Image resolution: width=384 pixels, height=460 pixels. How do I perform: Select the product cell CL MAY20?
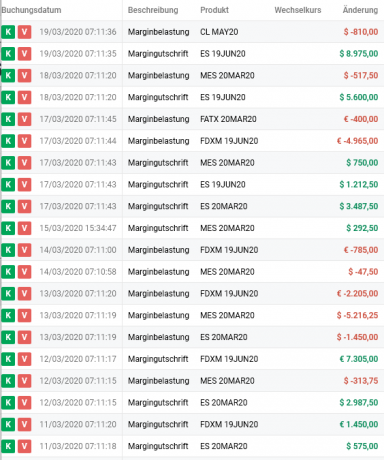point(219,32)
